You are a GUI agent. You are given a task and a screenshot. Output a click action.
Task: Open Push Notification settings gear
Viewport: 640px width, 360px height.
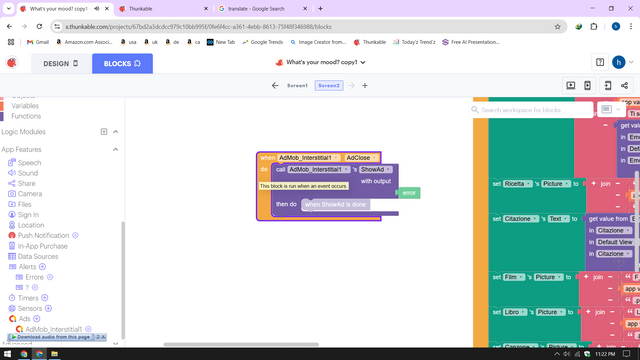pyautogui.click(x=75, y=236)
